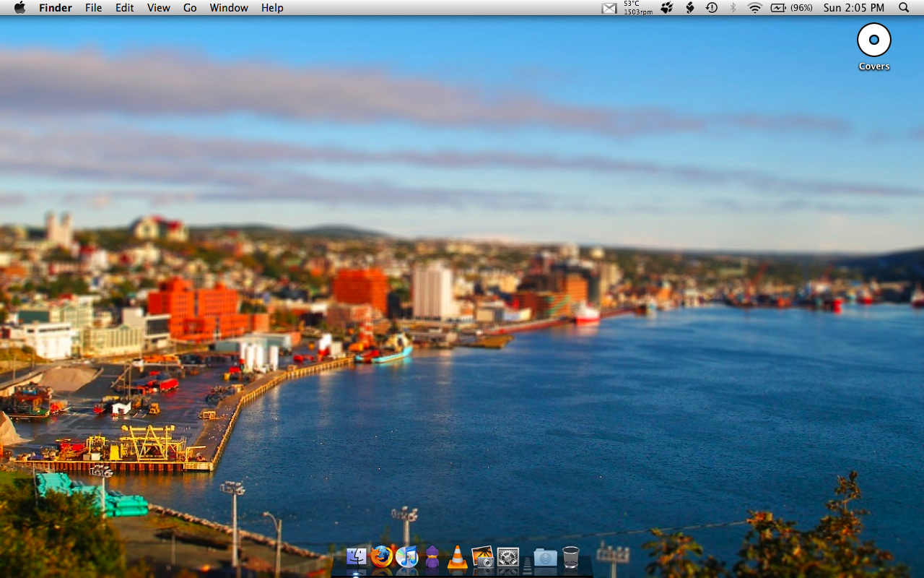Open Spotlight search magnifying glass
Image resolution: width=924 pixels, height=578 pixels.
coord(904,8)
